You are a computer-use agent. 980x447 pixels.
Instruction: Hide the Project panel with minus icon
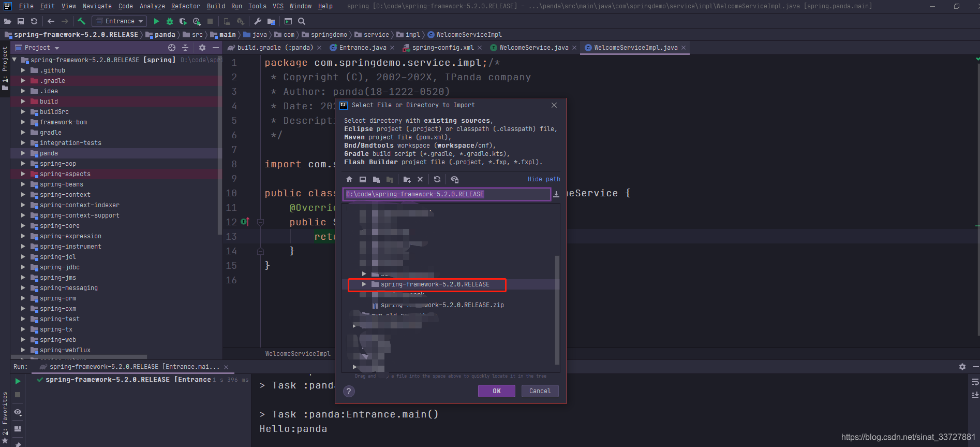coord(216,48)
